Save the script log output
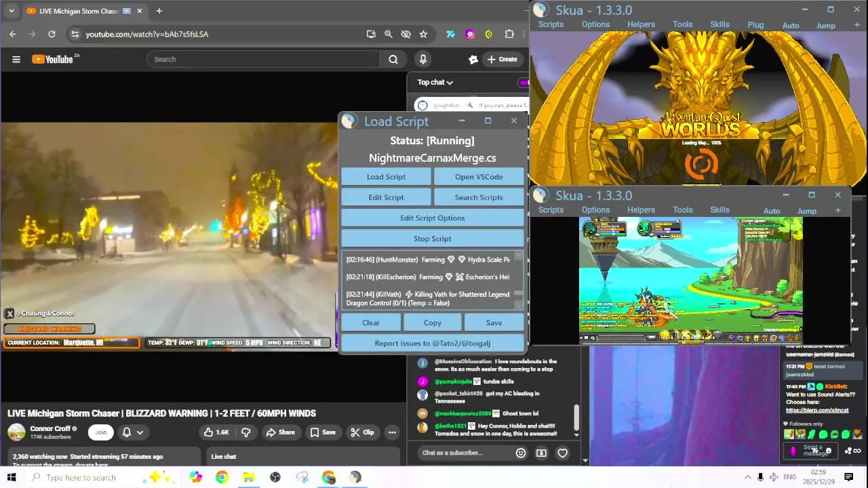The width and height of the screenshot is (868, 488). (x=494, y=323)
